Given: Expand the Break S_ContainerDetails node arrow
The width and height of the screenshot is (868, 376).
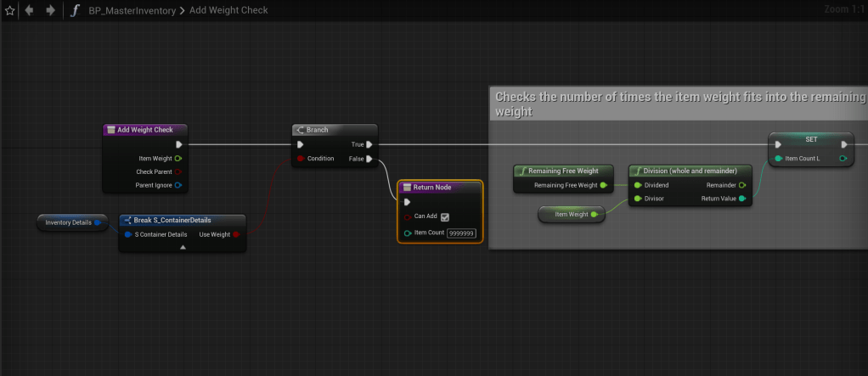Looking at the screenshot, I should pyautogui.click(x=183, y=247).
